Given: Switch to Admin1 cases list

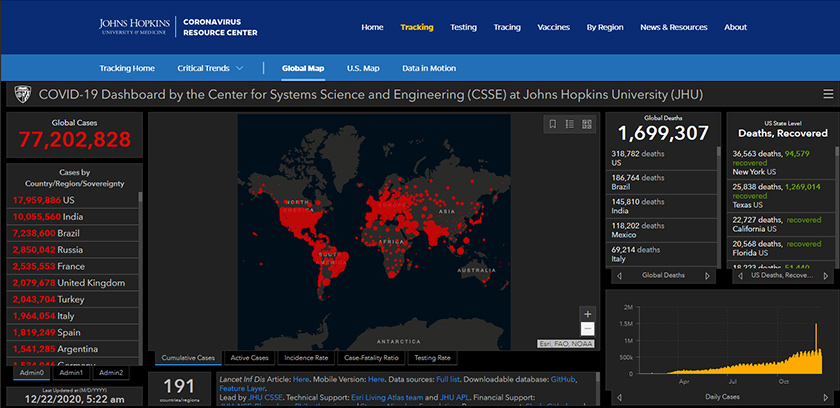Looking at the screenshot, I should click(x=71, y=373).
